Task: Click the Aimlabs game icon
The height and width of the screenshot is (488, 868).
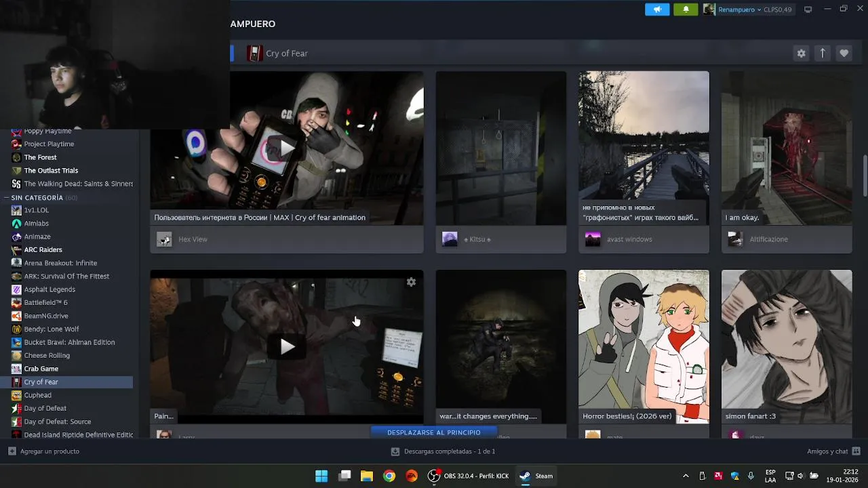Action: click(16, 223)
